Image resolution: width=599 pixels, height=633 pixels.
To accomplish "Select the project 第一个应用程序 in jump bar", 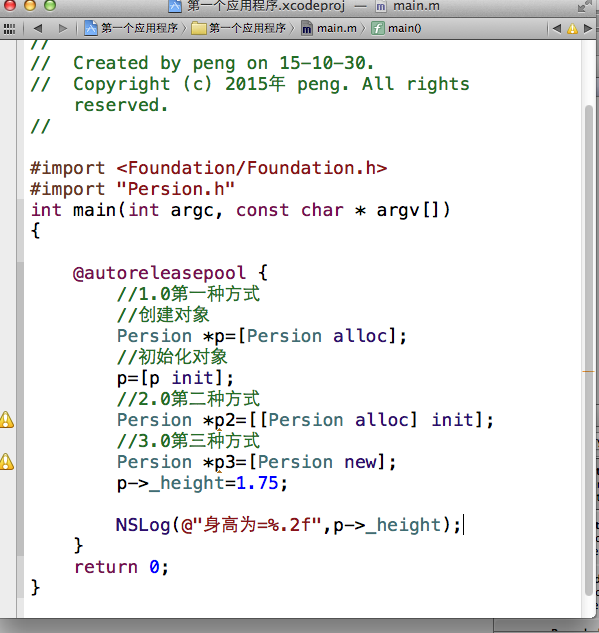I will point(132,28).
